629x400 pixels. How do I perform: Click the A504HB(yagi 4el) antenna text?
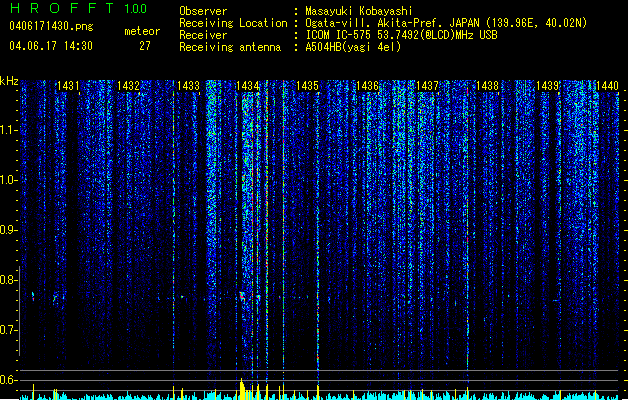click(353, 47)
